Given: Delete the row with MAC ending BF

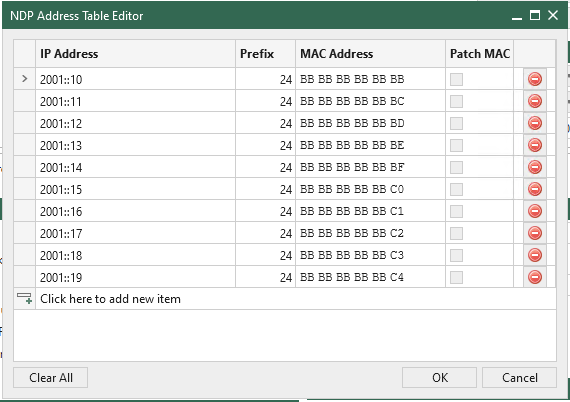Looking at the screenshot, I should (535, 167).
